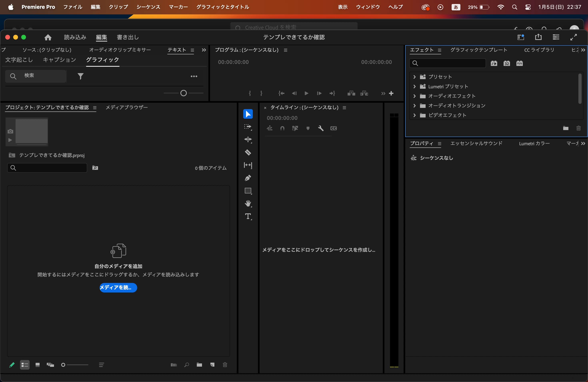Expand the オーディオトランジション folder

point(415,106)
